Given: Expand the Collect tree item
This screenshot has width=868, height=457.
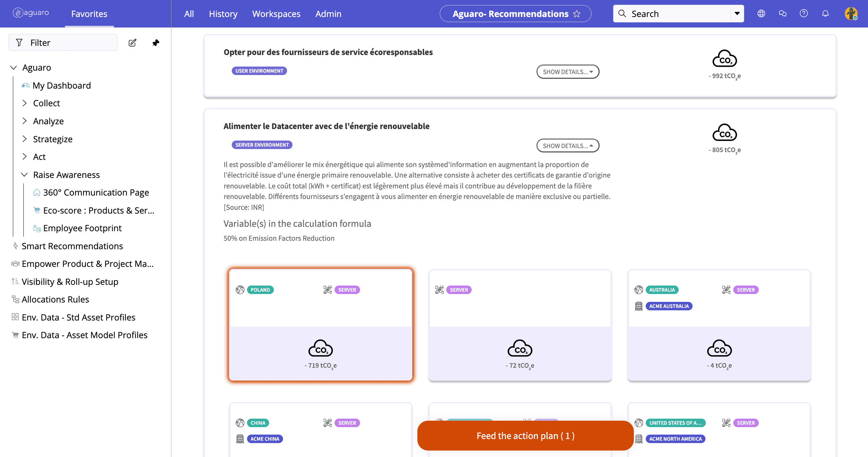Looking at the screenshot, I should point(25,103).
